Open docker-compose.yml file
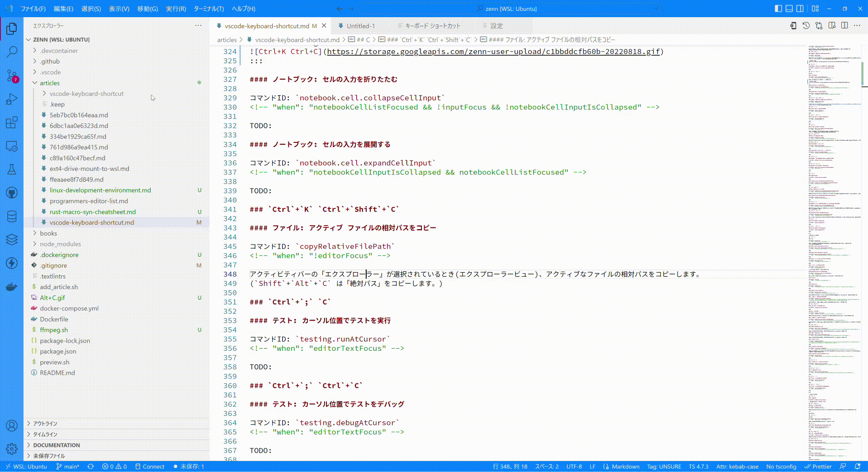 [x=117, y=308]
